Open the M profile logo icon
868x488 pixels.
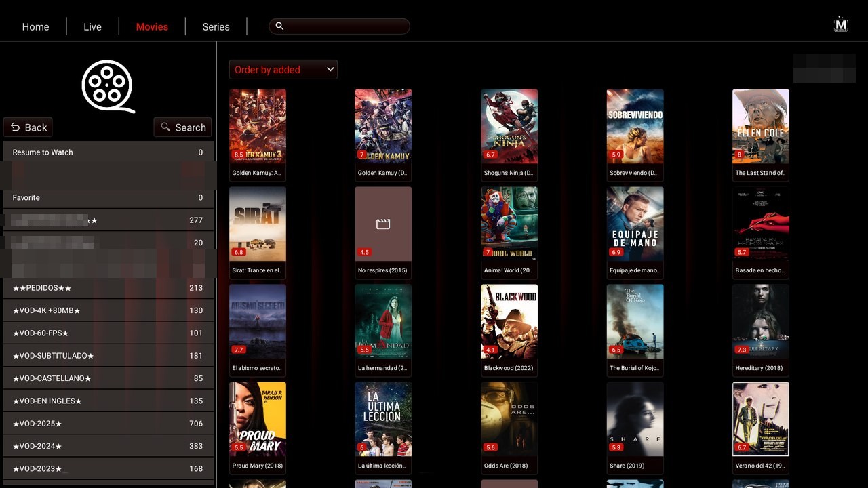tap(841, 25)
